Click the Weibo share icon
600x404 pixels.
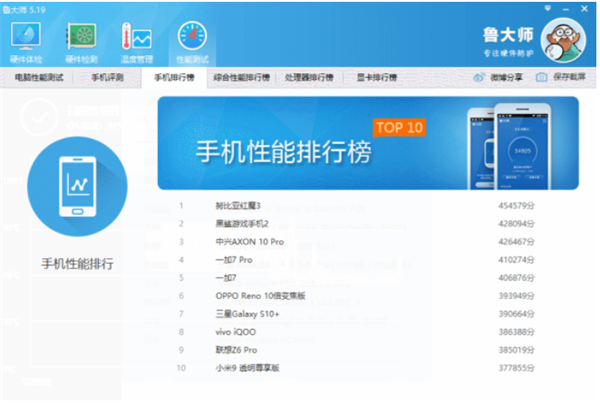click(x=479, y=77)
